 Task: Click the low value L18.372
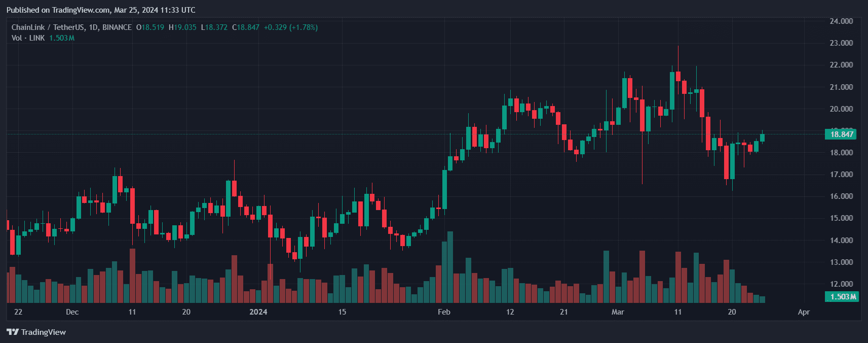pos(214,27)
